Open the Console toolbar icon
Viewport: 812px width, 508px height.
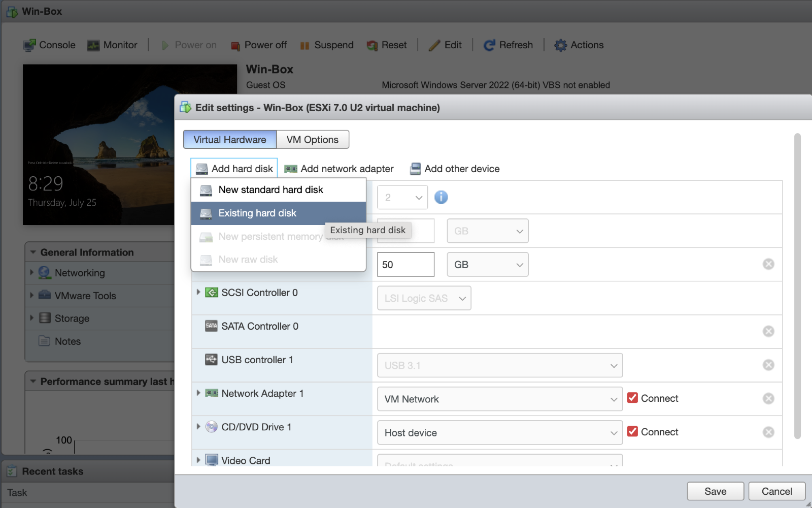[x=29, y=45]
